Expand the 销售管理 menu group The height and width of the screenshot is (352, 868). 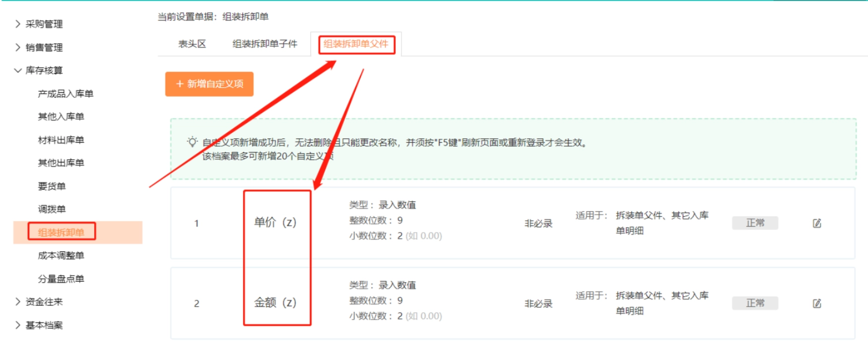click(44, 47)
